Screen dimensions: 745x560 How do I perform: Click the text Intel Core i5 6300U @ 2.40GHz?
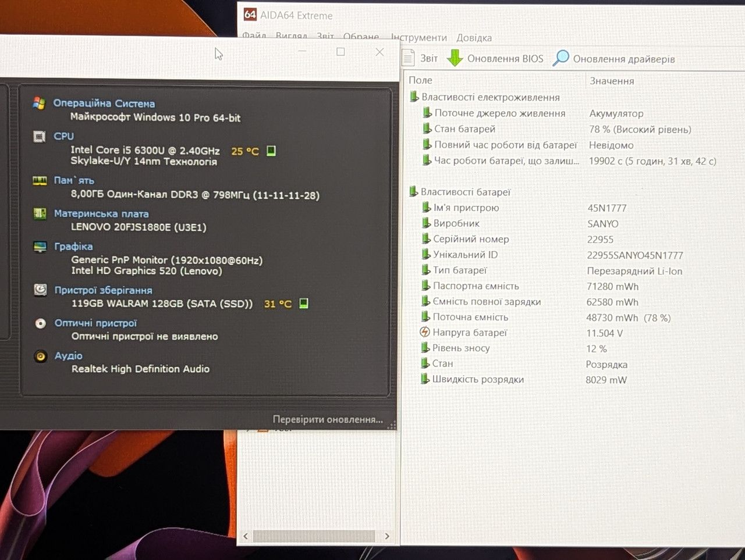pos(145,150)
